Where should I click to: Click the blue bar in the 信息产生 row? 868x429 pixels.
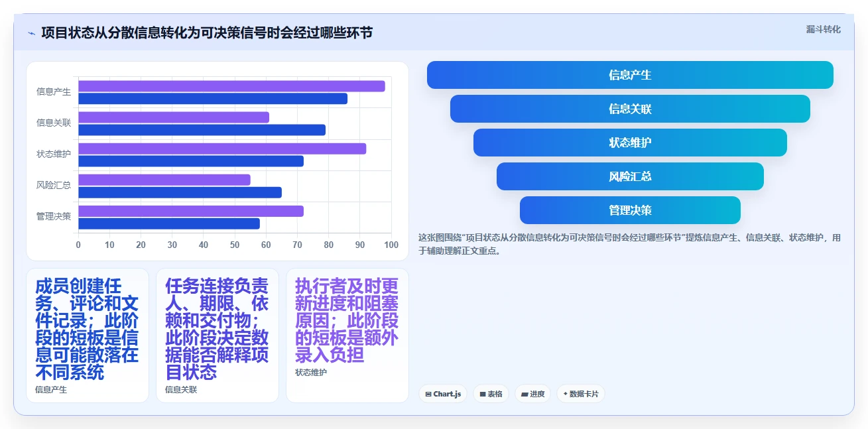[x=213, y=99]
